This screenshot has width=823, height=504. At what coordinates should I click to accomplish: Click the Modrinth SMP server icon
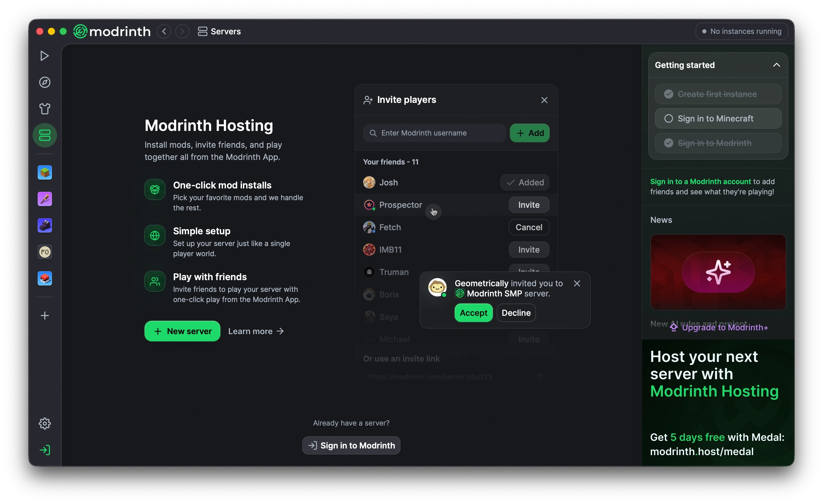(x=460, y=294)
